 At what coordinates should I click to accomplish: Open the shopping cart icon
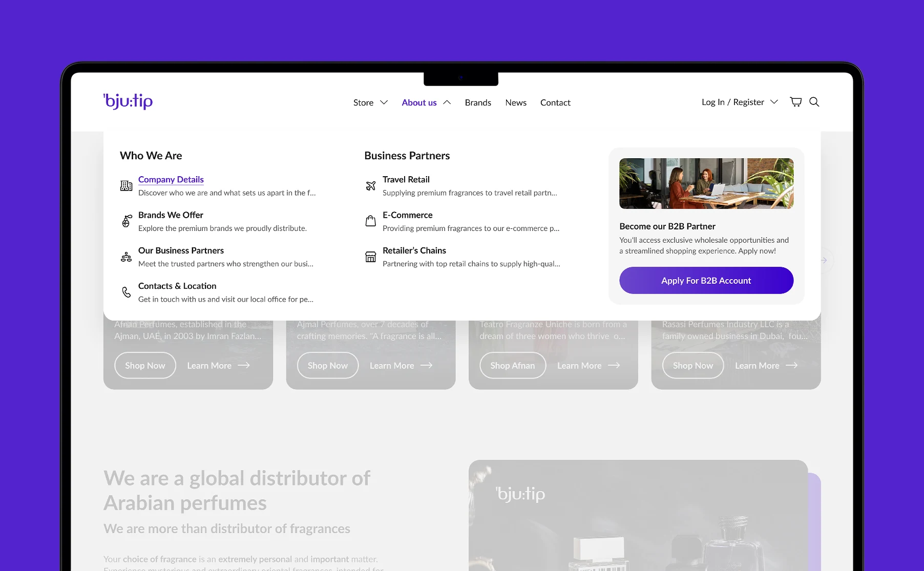pyautogui.click(x=795, y=102)
